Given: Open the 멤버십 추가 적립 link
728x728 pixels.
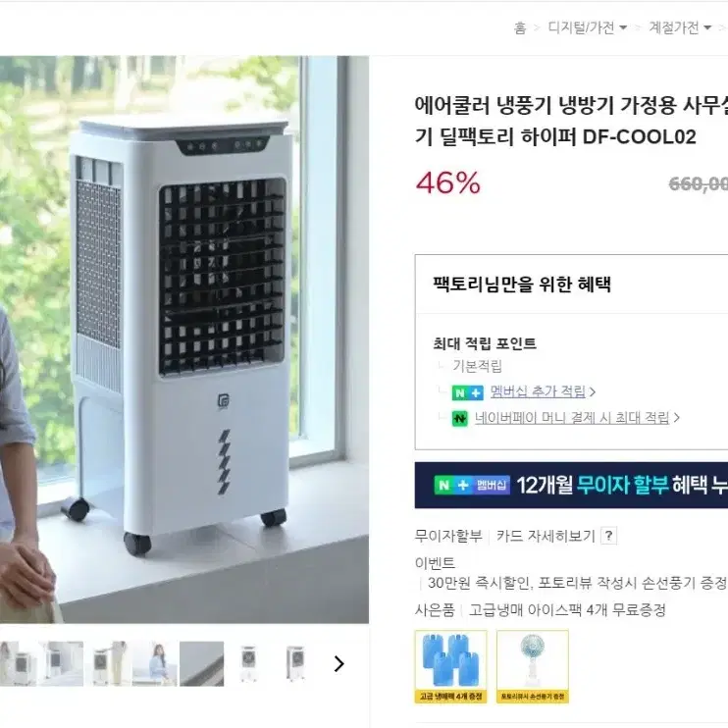Looking at the screenshot, I should (x=538, y=391).
